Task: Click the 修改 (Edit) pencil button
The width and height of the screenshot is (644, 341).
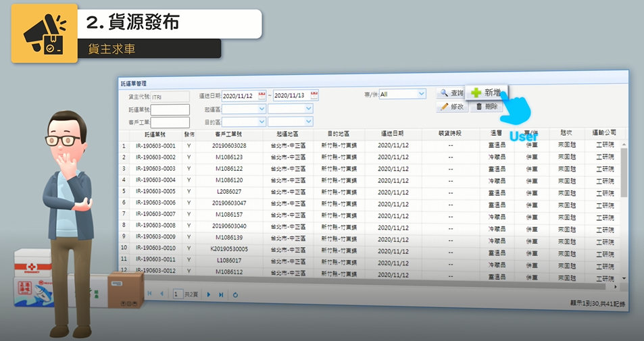Action: [452, 107]
